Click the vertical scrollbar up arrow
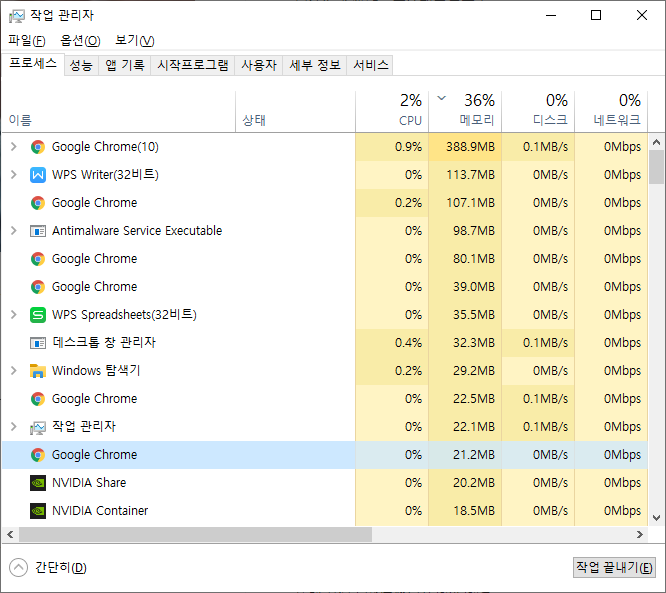The image size is (666, 593). (657, 142)
